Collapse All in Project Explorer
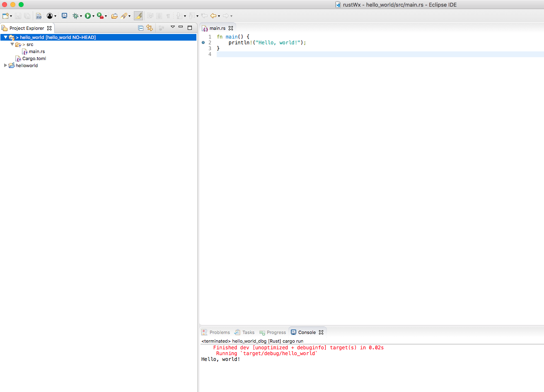The image size is (544, 392). click(140, 28)
